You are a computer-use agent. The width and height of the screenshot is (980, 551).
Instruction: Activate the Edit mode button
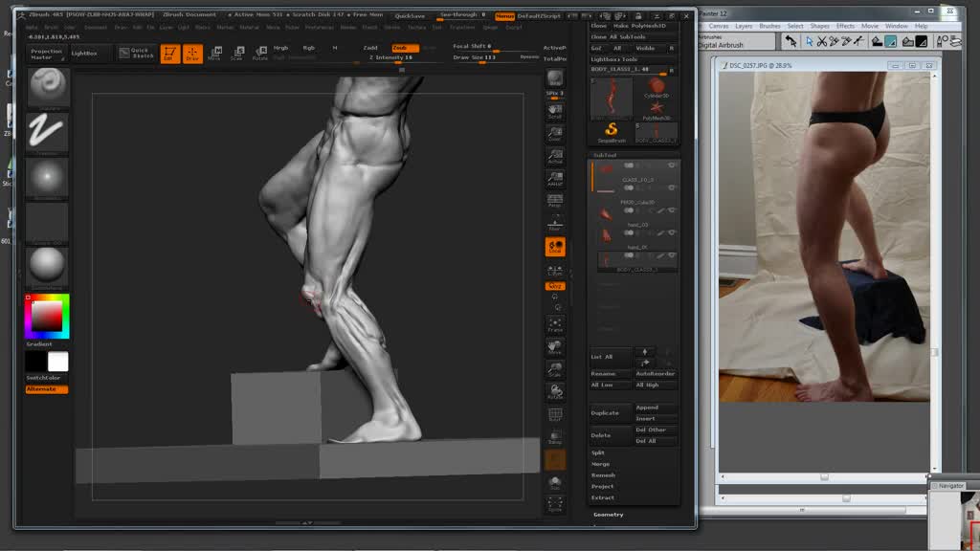tap(169, 54)
